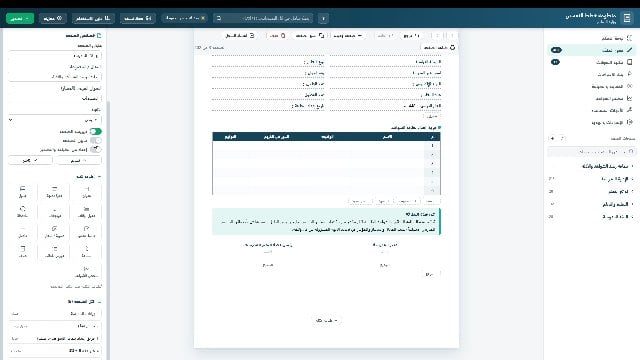Click the plus icon in the sidebar list header
The image size is (640, 360).
coord(553,138)
